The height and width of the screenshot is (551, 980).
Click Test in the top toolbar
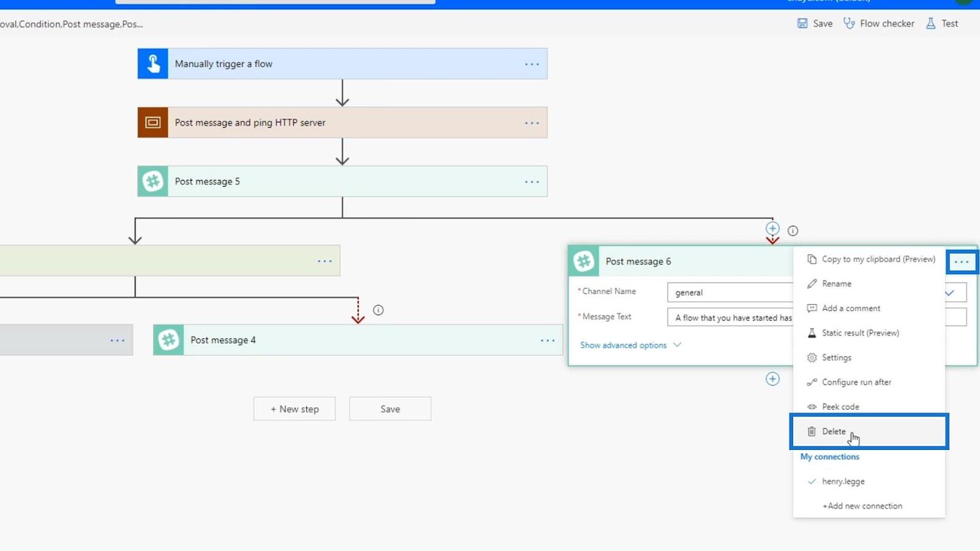click(x=950, y=23)
